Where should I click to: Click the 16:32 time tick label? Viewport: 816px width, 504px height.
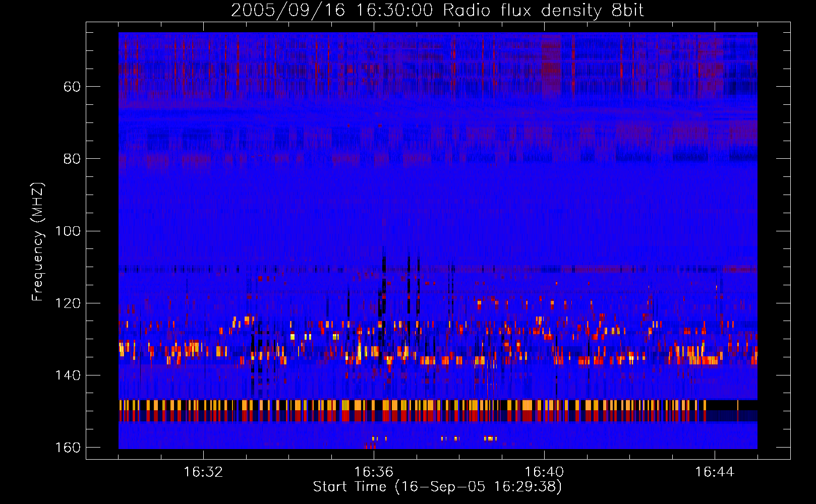coord(203,472)
